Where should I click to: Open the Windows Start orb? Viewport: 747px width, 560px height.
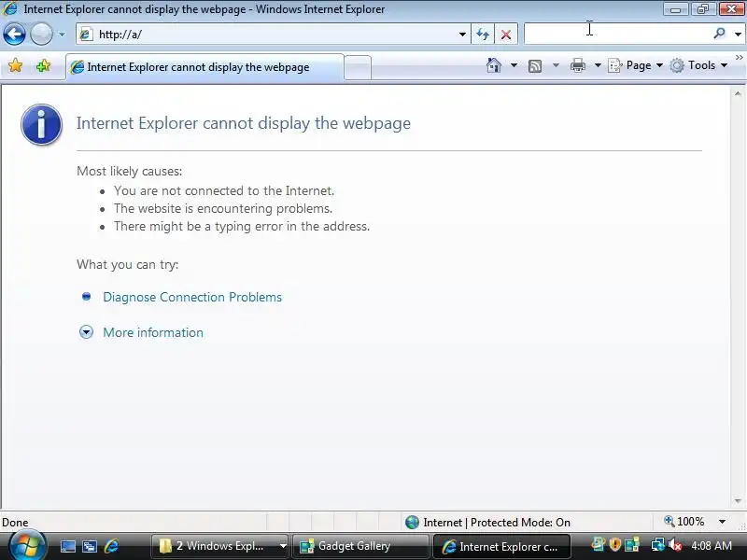click(x=27, y=546)
